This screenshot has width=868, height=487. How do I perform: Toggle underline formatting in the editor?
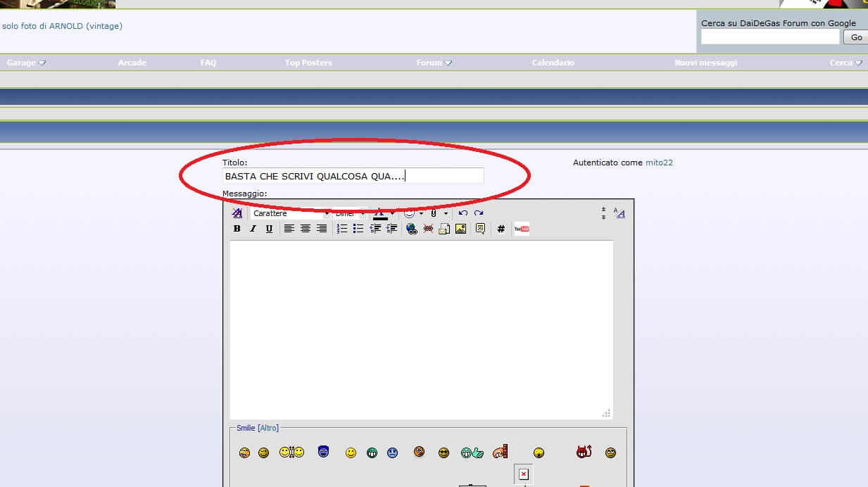pyautogui.click(x=269, y=229)
